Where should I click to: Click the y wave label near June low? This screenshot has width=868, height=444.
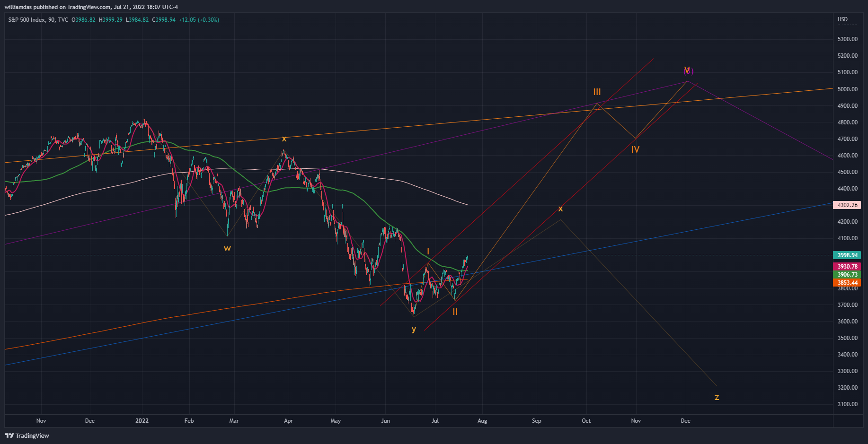pos(414,329)
